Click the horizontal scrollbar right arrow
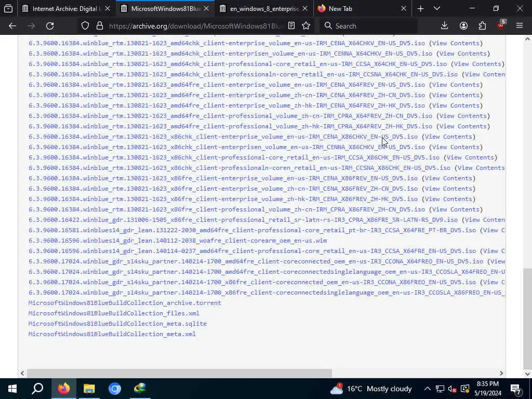The width and height of the screenshot is (532, 399). tap(501, 373)
